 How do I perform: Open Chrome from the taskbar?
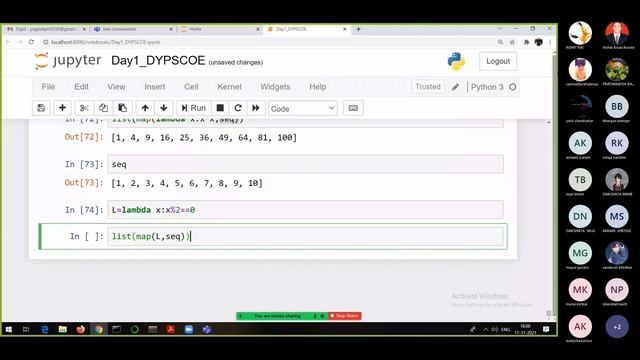pos(99,329)
